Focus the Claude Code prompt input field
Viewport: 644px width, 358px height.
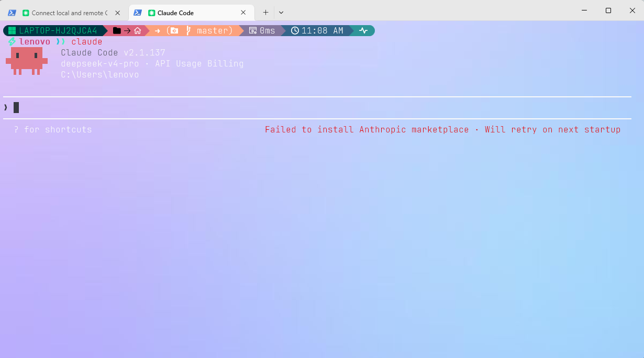point(317,108)
